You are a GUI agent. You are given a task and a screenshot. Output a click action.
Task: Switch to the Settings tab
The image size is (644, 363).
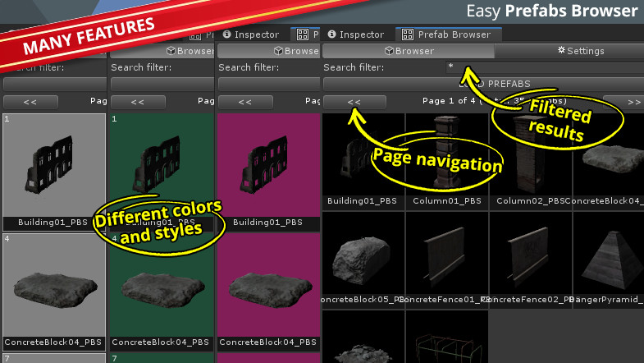569,51
